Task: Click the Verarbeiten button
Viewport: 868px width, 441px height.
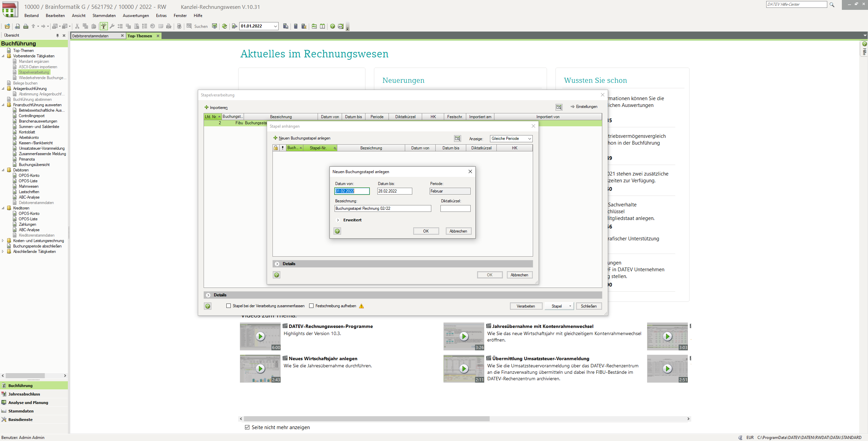Action: click(x=526, y=306)
